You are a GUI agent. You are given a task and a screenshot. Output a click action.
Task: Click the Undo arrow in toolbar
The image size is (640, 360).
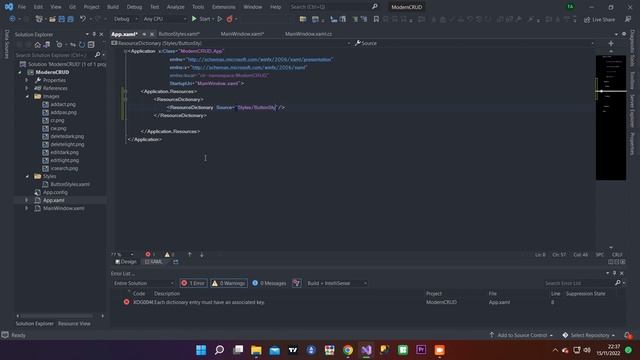tap(83, 19)
